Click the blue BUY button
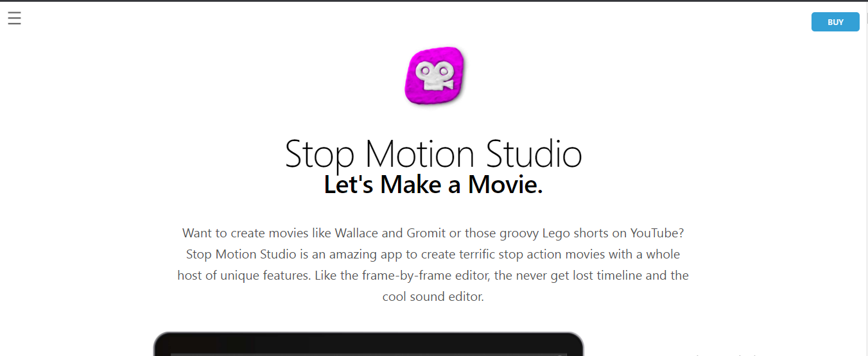This screenshot has width=868, height=356. click(x=835, y=22)
